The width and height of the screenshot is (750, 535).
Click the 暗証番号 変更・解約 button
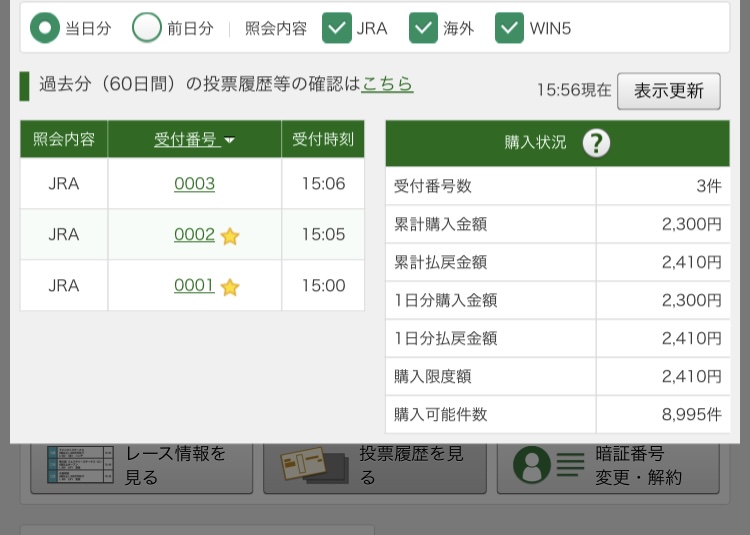(608, 466)
